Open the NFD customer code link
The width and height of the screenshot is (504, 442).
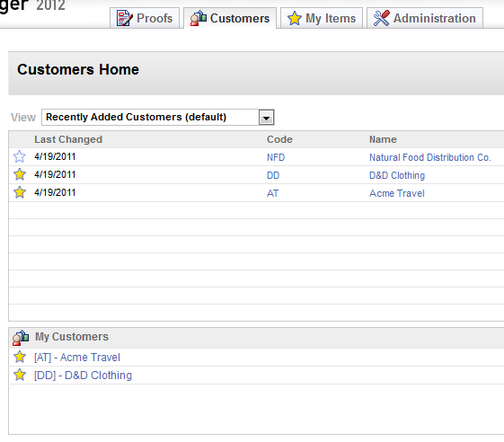[276, 157]
